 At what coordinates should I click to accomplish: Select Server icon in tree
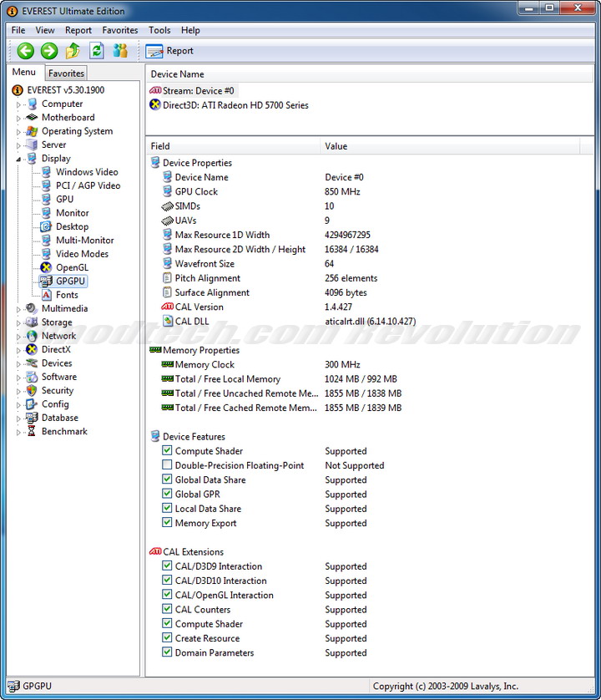(x=32, y=145)
